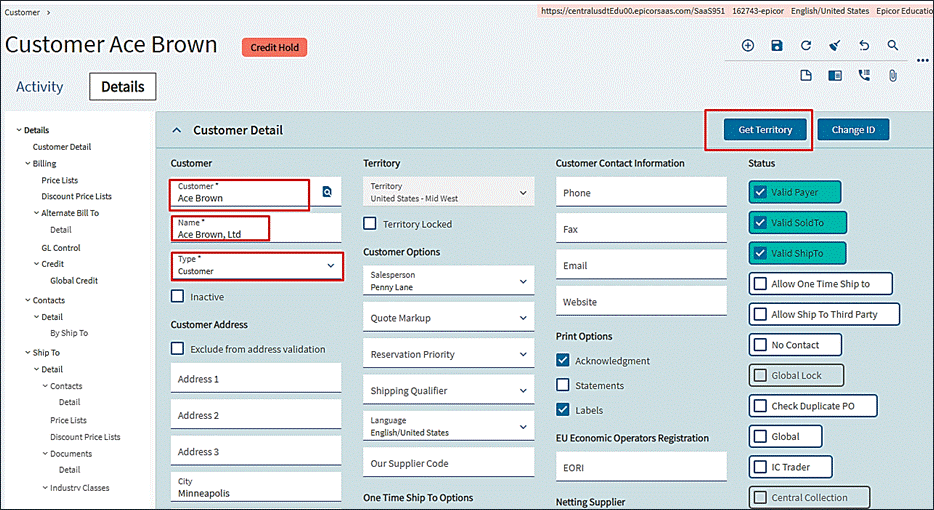Click the customer search icon beside Customer field
Image resolution: width=934 pixels, height=510 pixels.
click(x=327, y=192)
